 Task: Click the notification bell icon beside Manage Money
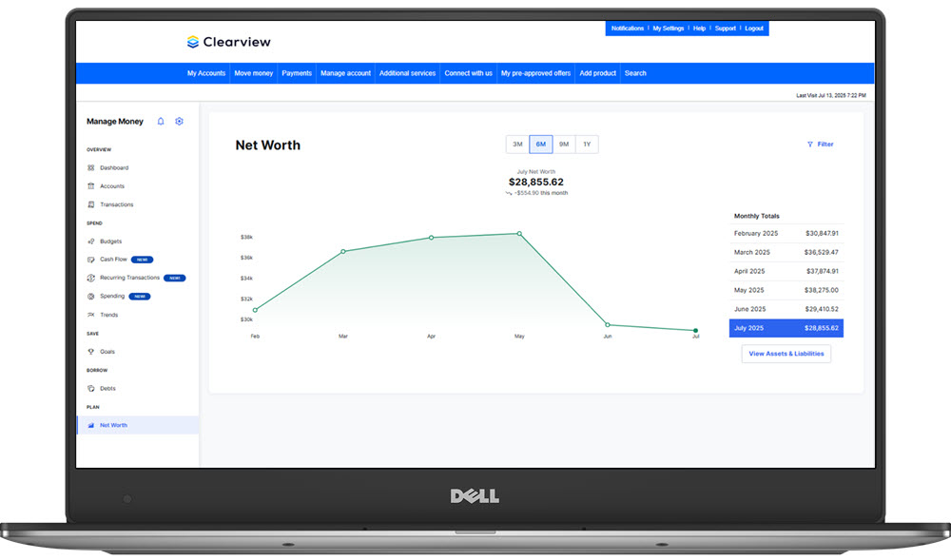(161, 122)
